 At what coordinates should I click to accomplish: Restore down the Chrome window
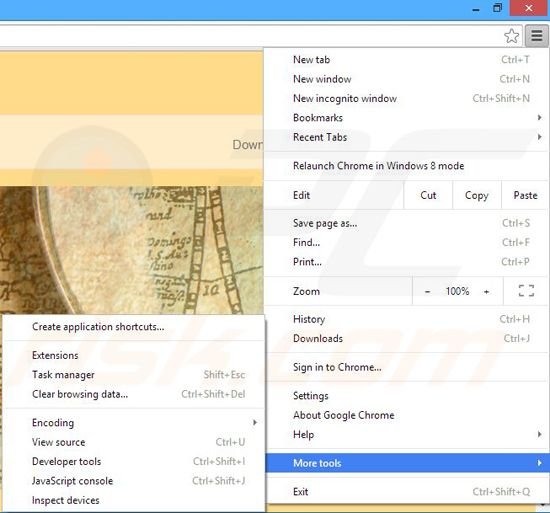[x=497, y=8]
